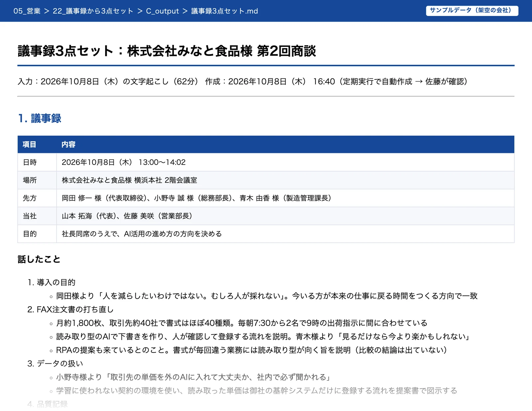532x411 pixels.
Task: Select the section heading 1. 議事録
Action: pyautogui.click(x=40, y=118)
